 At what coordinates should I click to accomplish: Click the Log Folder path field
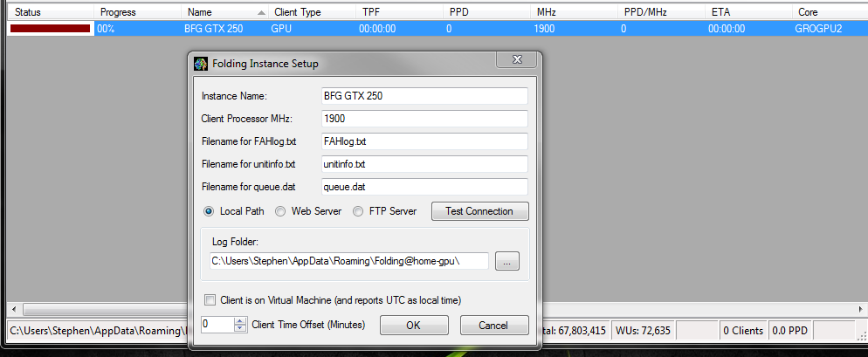[x=348, y=261]
